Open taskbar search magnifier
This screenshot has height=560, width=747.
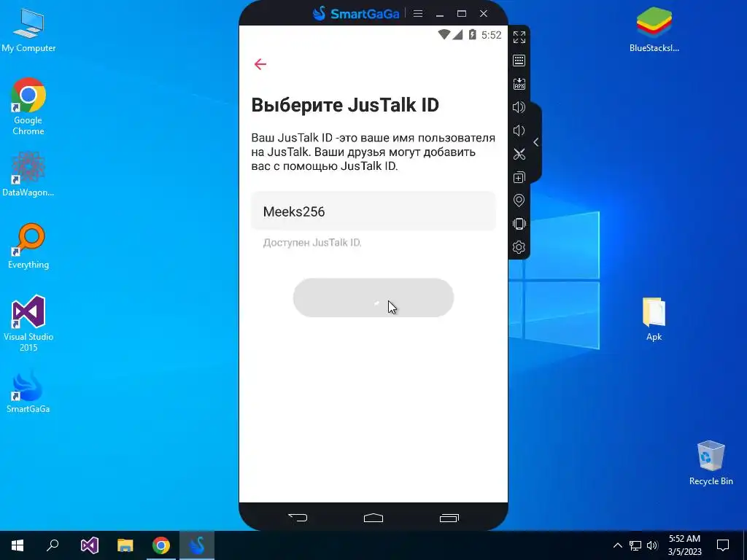53,545
